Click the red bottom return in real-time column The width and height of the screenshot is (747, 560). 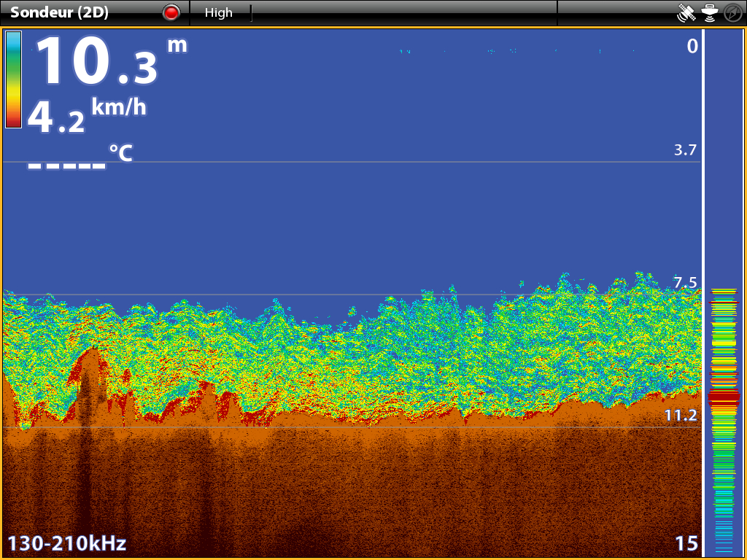click(724, 397)
